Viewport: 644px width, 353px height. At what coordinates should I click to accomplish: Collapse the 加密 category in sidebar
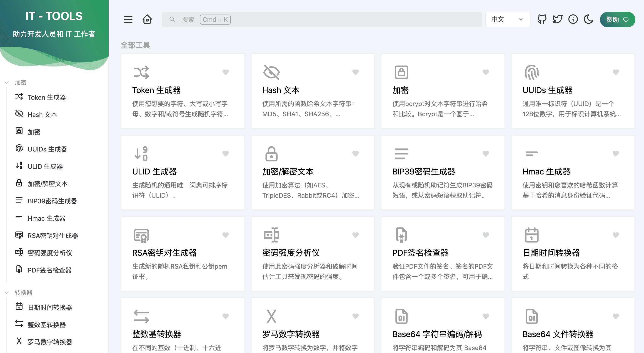tap(6, 83)
